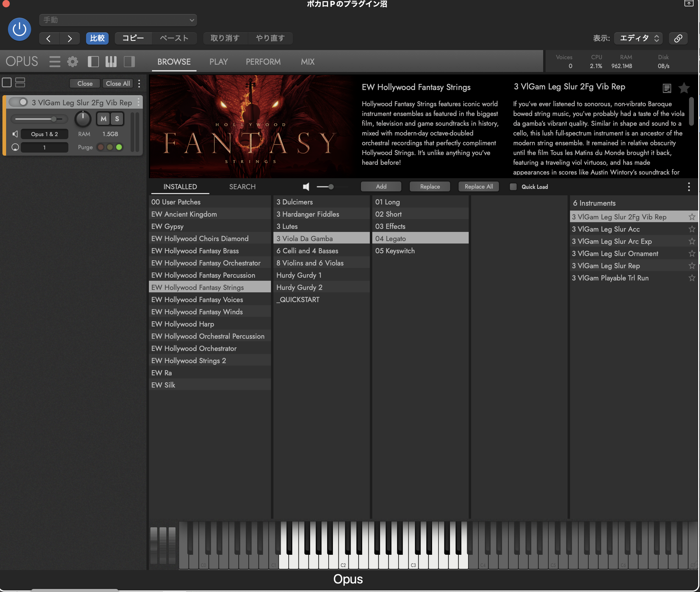Image resolution: width=700 pixels, height=592 pixels.
Task: Select 05 Keyswitch category
Action: [420, 251]
